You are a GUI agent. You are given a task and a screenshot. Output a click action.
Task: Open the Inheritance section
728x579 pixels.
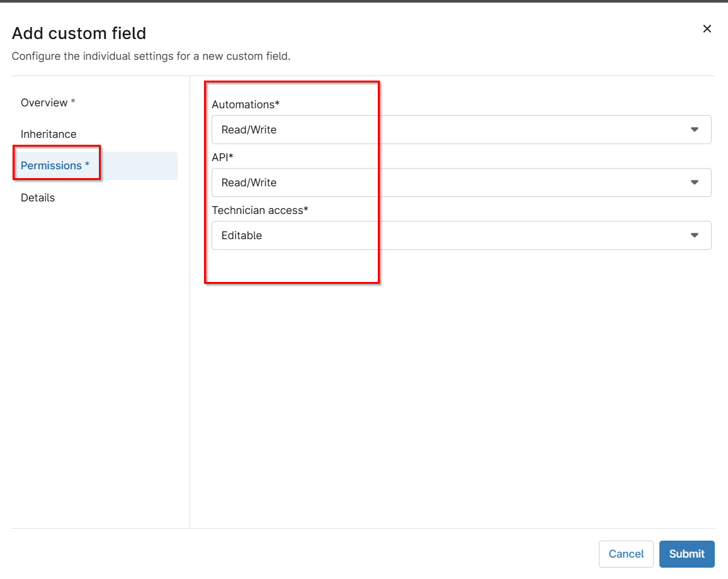(x=48, y=134)
